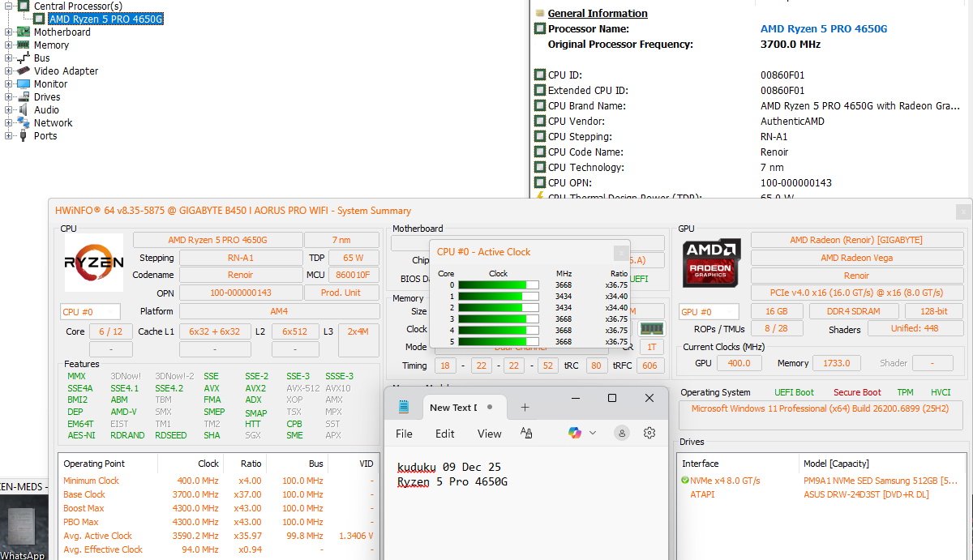Add a new tab in Notepad
The height and width of the screenshot is (560, 973).
[x=525, y=408]
